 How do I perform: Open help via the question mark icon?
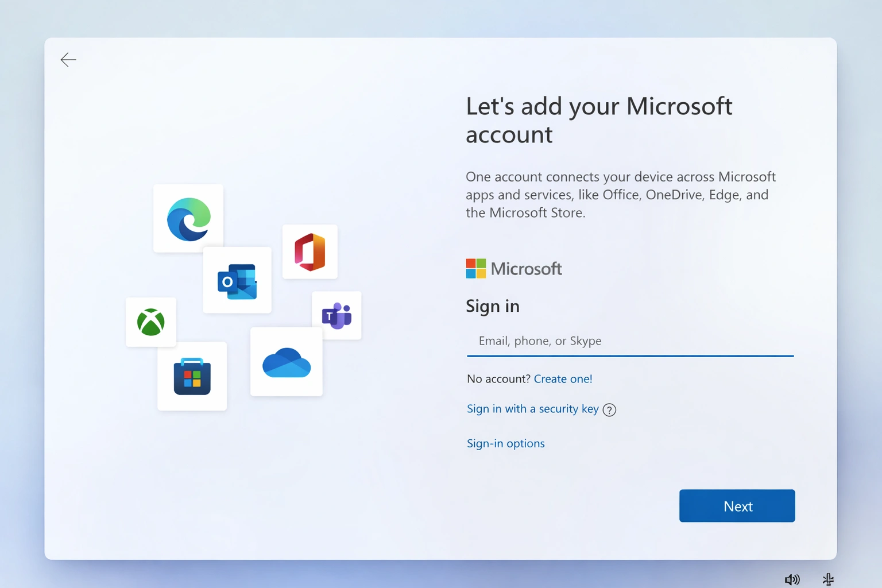tap(610, 409)
